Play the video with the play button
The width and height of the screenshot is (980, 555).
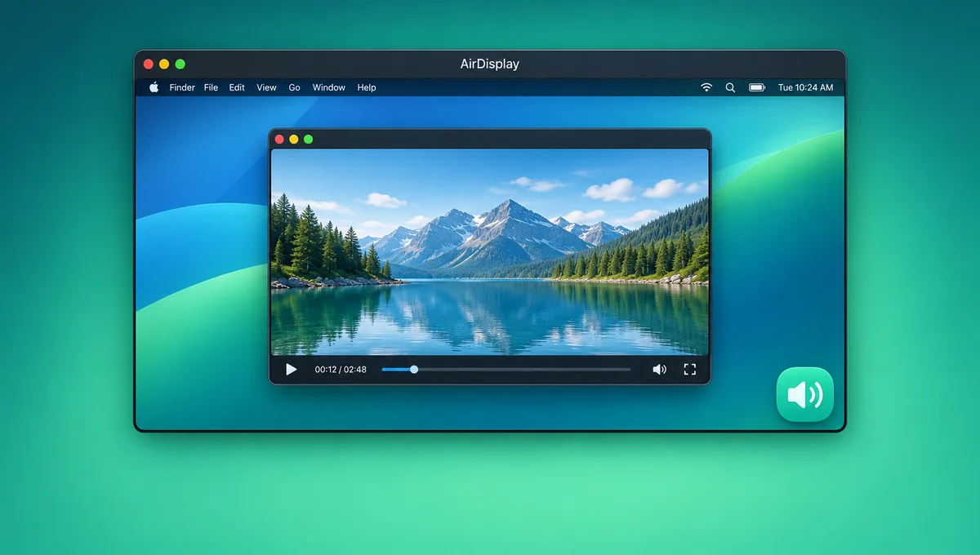coord(291,370)
